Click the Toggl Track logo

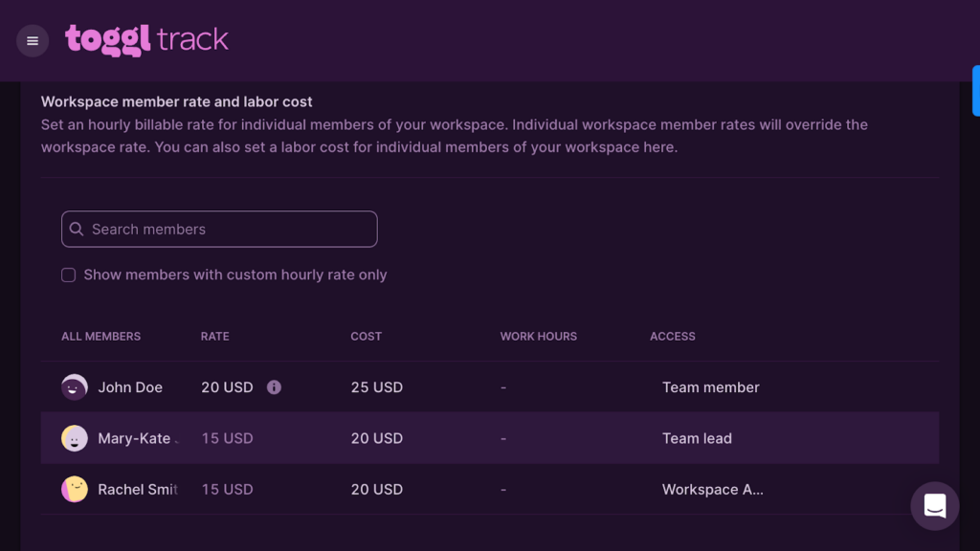pos(146,40)
